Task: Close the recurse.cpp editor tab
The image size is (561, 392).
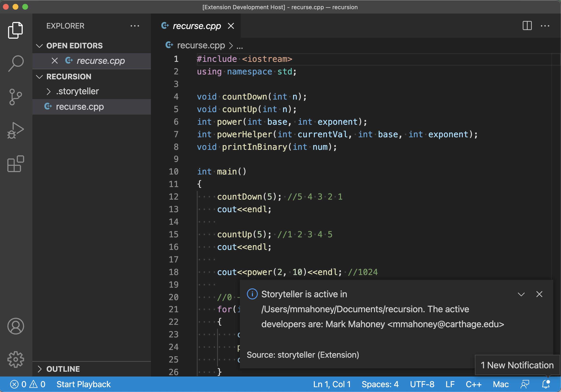Action: click(x=231, y=26)
